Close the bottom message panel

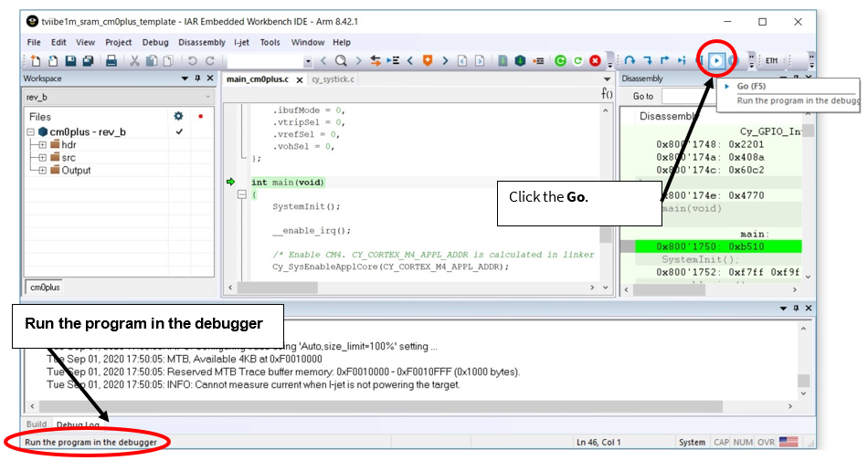click(x=809, y=308)
